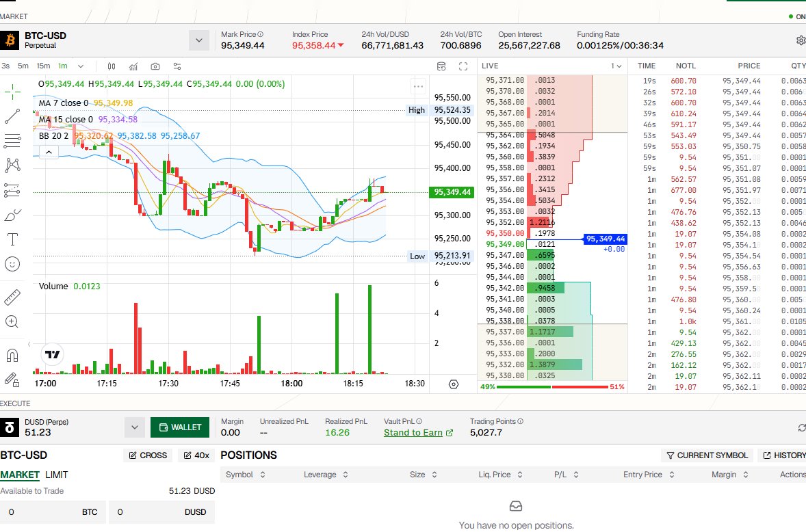Take a chart snapshot with camera icon
The width and height of the screenshot is (806, 532).
[155, 66]
